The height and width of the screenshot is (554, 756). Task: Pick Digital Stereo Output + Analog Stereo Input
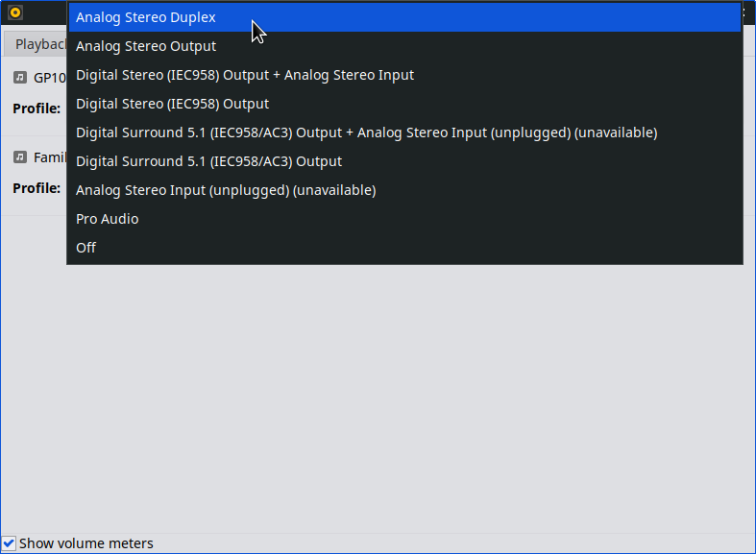click(245, 75)
